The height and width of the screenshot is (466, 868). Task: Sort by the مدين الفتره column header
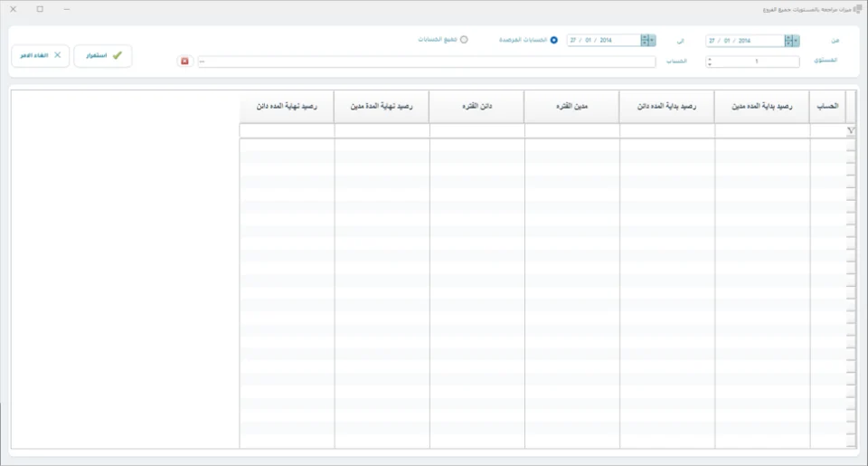(571, 107)
